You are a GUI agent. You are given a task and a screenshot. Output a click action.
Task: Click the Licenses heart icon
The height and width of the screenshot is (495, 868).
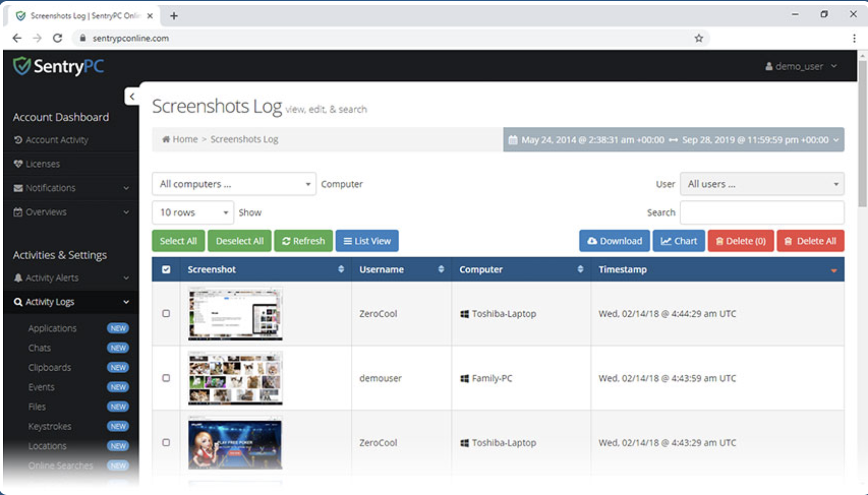17,164
